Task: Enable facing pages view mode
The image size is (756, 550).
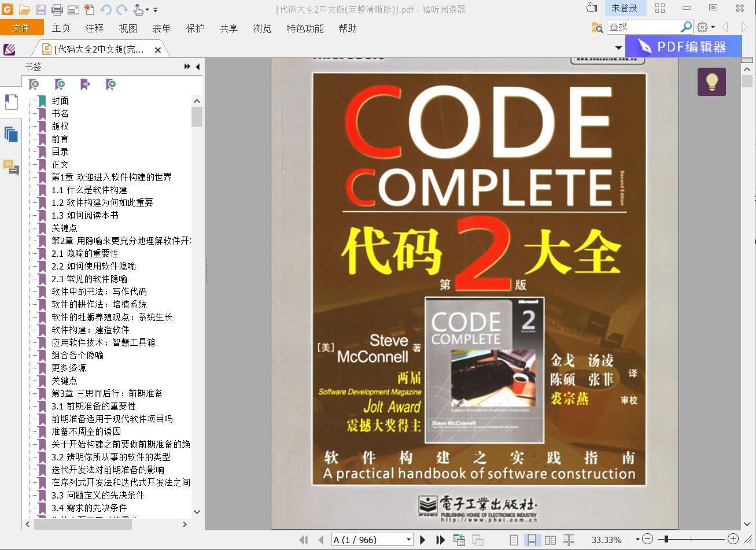Action: click(x=550, y=540)
